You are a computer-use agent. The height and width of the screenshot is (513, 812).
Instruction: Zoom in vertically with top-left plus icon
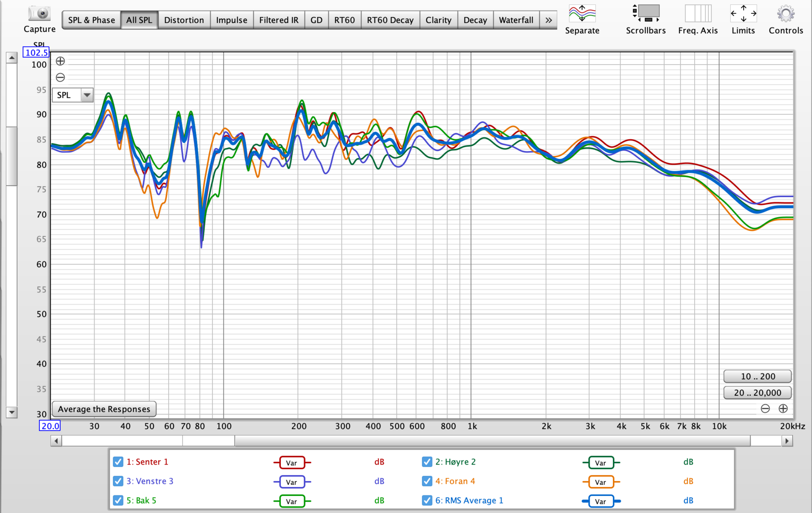tap(60, 61)
